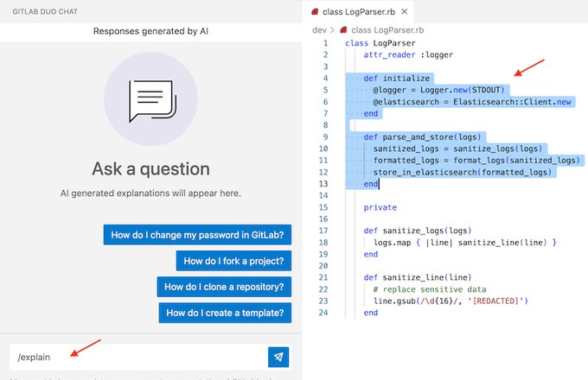Click the line.gsub REDACTED line

tap(451, 301)
